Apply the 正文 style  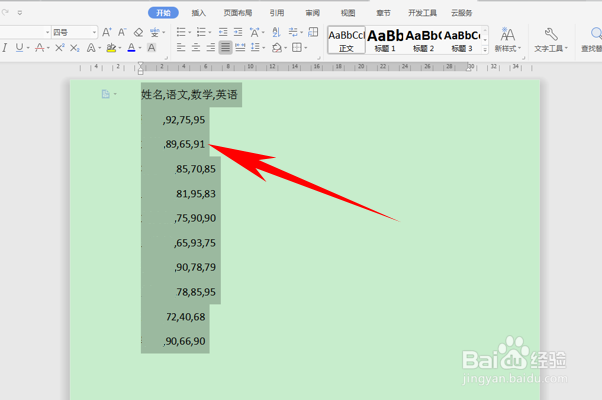346,40
